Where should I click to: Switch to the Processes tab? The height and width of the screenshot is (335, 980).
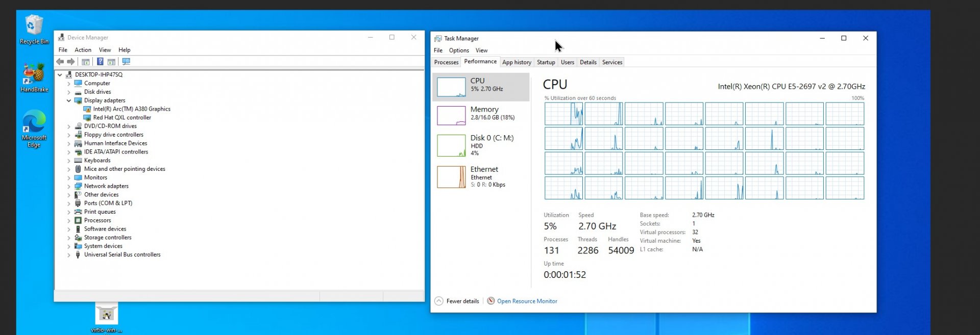pos(446,62)
